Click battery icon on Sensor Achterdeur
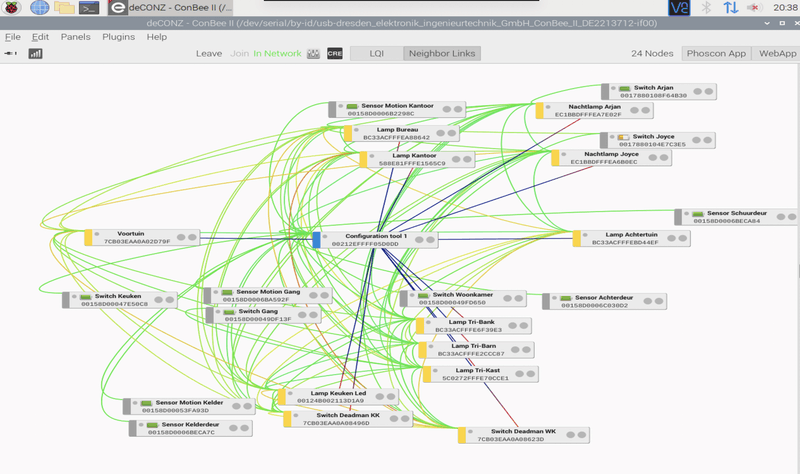The image size is (800, 474). [x=565, y=298]
